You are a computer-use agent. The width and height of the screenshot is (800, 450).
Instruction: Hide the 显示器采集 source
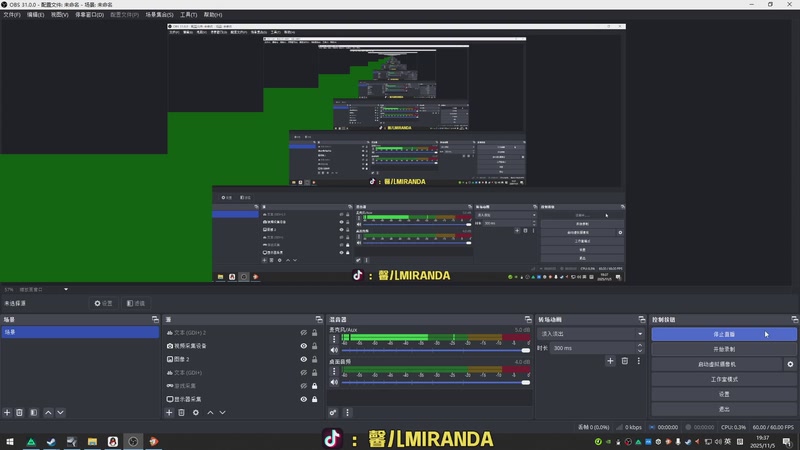[304, 399]
